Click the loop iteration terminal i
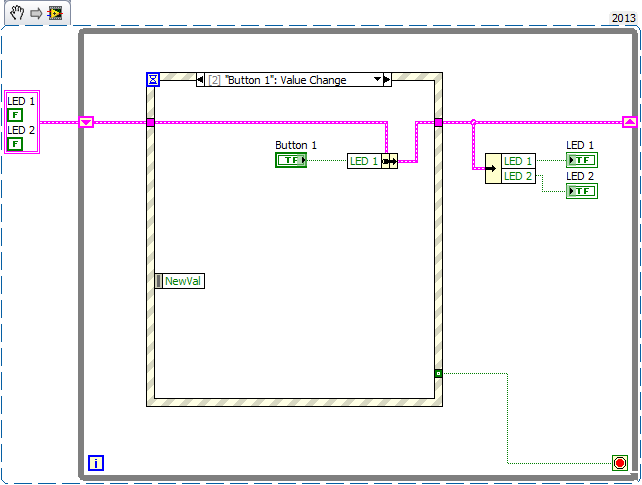The image size is (642, 485). tap(96, 463)
